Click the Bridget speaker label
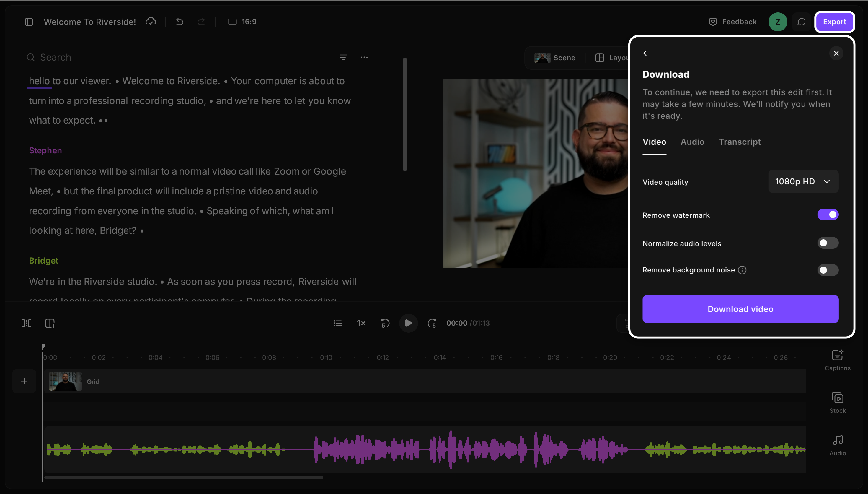 [x=44, y=261]
